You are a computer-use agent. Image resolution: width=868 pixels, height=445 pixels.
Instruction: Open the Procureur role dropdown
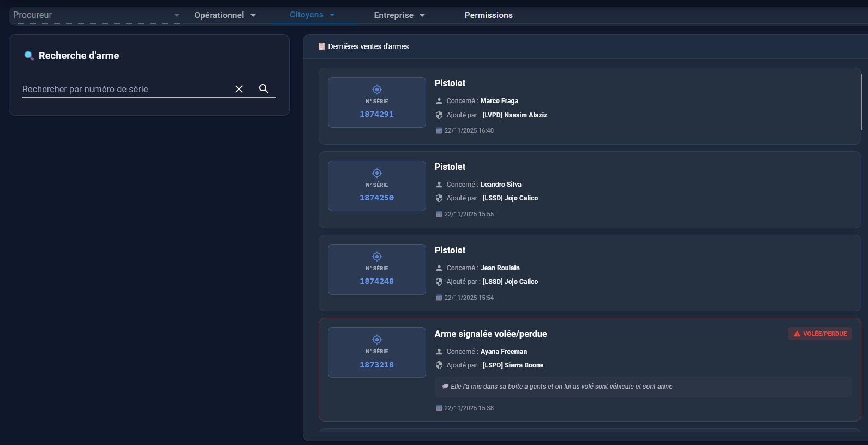pyautogui.click(x=95, y=15)
